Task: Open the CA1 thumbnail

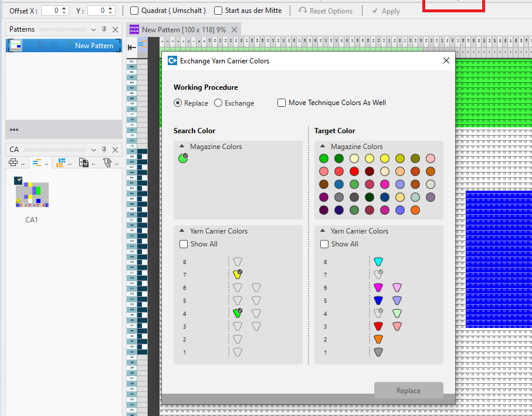Action: coord(32,195)
